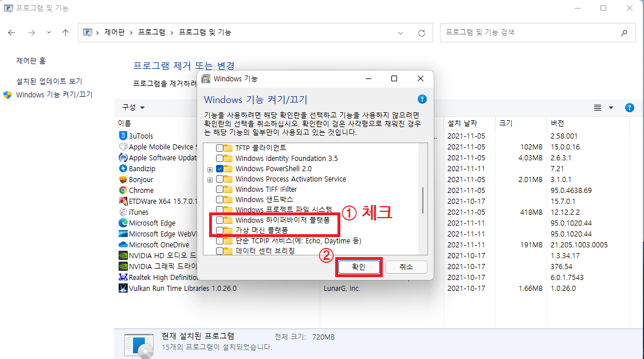Image resolution: width=644 pixels, height=359 pixels.
Task: Check the 데이터 센터 브리징 checkbox
Action: (x=220, y=251)
